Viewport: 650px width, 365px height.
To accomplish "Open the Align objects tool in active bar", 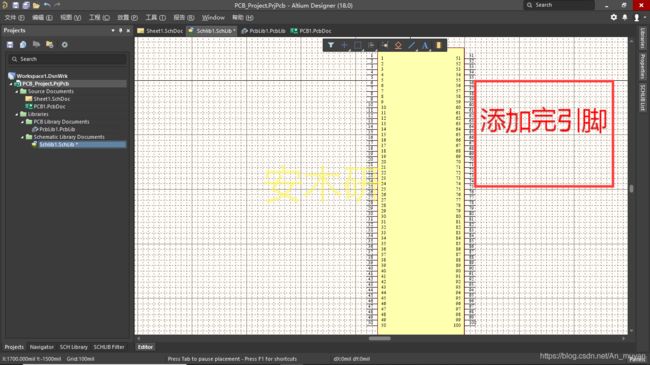I will [371, 45].
